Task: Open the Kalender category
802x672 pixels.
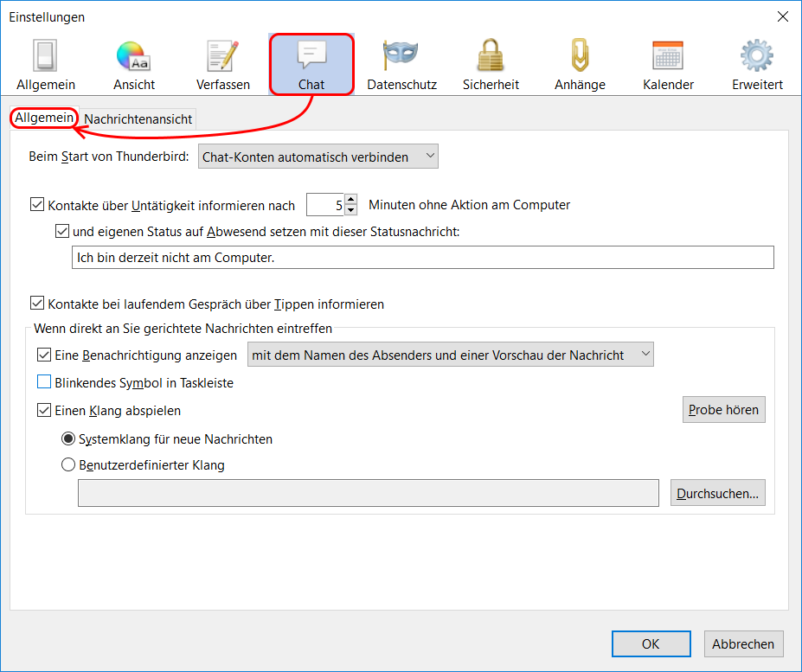Action: tap(668, 65)
